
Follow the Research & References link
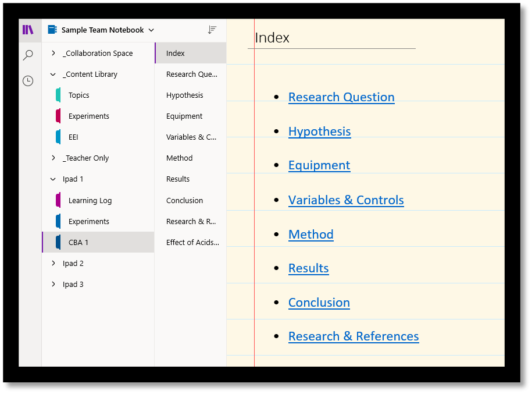[x=354, y=336]
